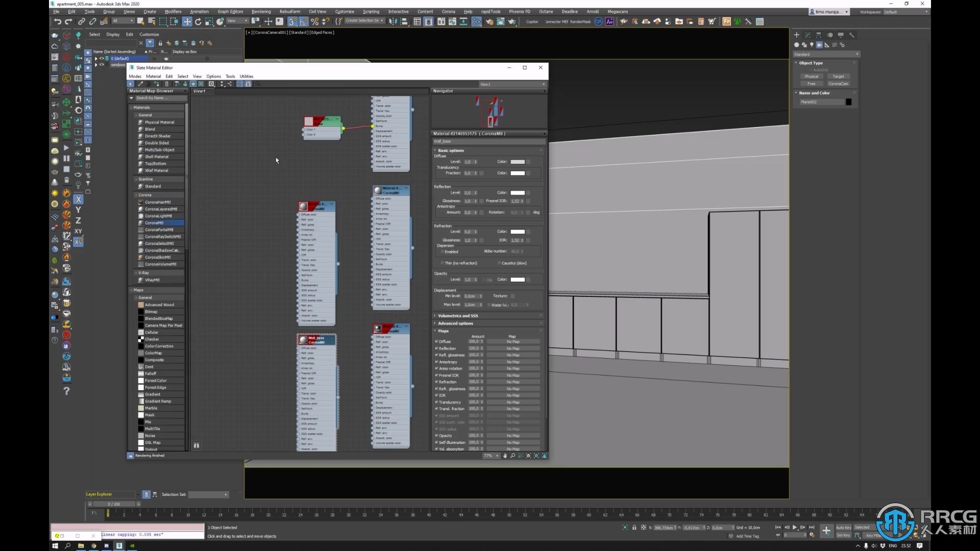Click the lock icon in Scene Explorer toolbar

160,43
